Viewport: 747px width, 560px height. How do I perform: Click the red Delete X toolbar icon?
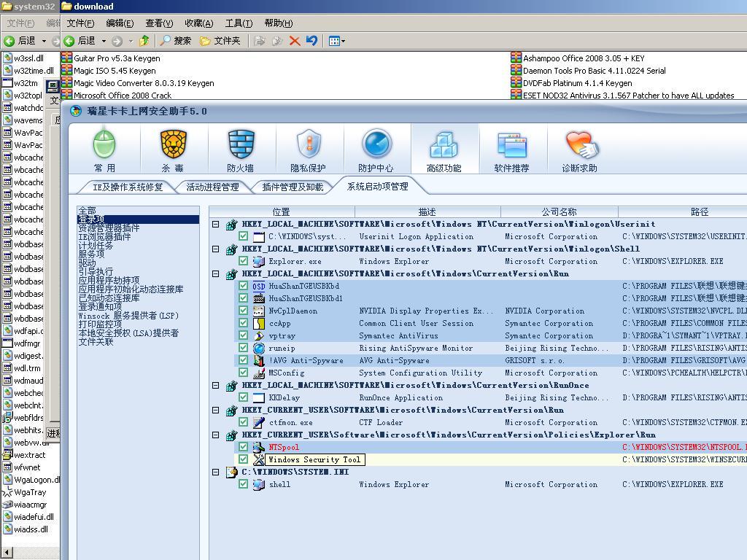[x=295, y=41]
